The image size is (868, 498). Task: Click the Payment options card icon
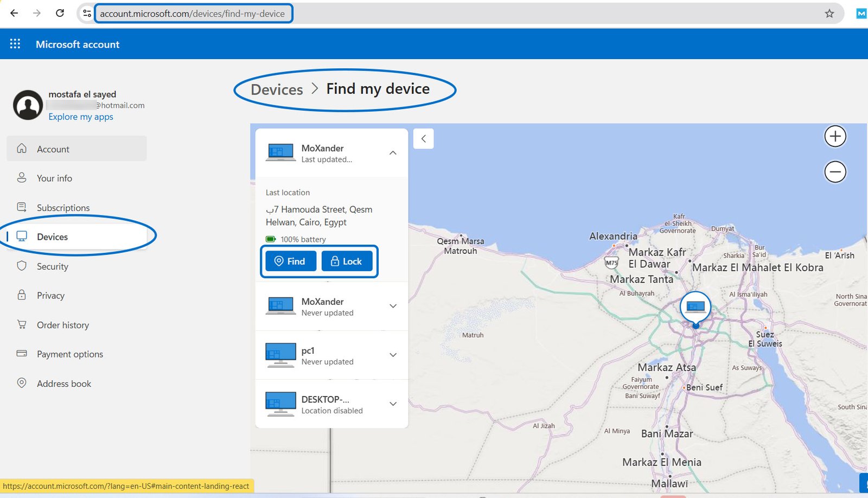pyautogui.click(x=22, y=353)
